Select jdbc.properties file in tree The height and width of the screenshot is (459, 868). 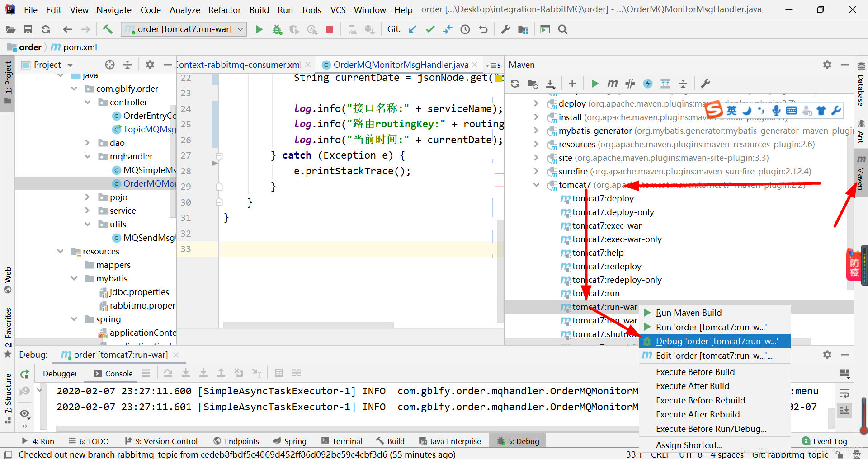[x=139, y=292]
